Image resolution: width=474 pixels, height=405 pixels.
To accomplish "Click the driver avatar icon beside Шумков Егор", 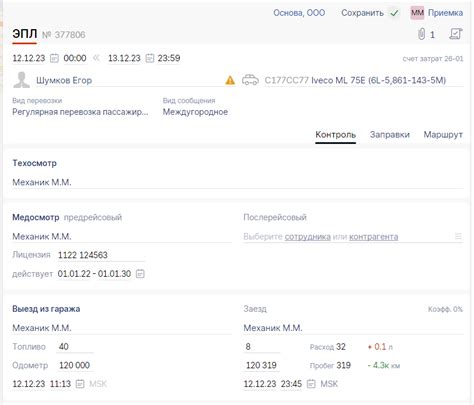I will (x=22, y=80).
